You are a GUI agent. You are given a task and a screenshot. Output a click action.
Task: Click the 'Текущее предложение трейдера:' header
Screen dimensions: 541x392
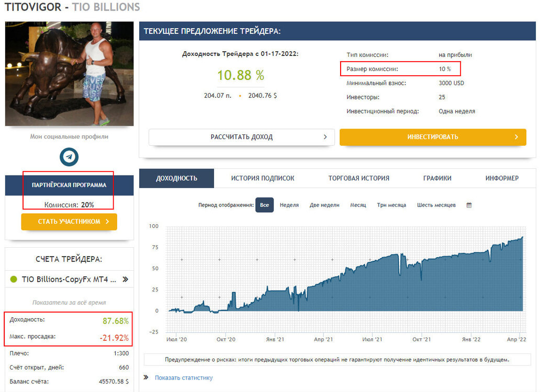[212, 31]
